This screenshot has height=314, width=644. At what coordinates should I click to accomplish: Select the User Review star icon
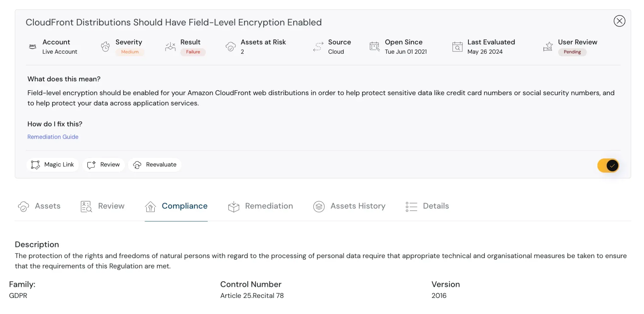coord(548,46)
